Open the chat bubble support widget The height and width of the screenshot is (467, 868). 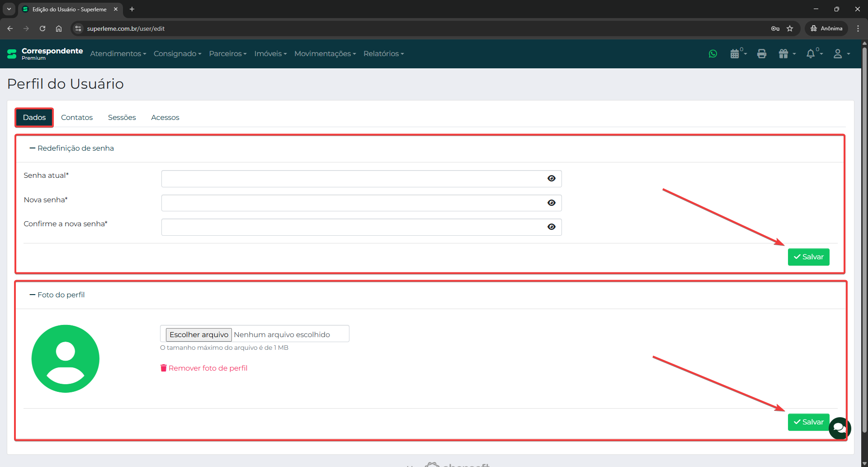[840, 428]
